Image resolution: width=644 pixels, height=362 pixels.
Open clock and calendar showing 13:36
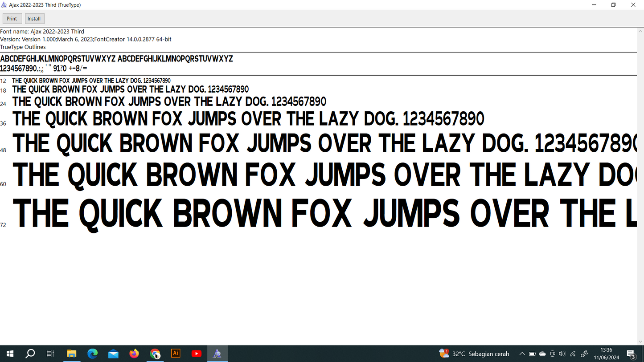point(606,354)
